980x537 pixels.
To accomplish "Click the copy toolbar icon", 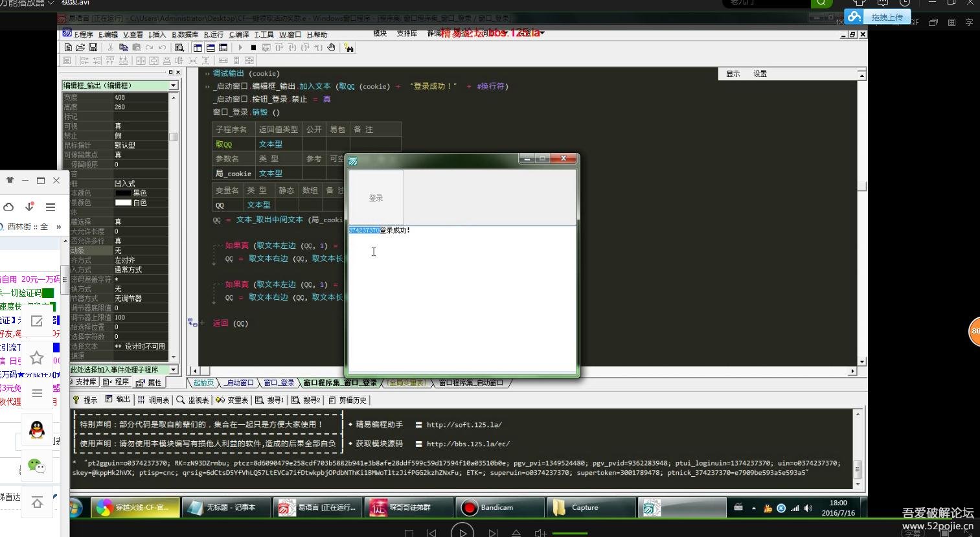I will (x=123, y=47).
